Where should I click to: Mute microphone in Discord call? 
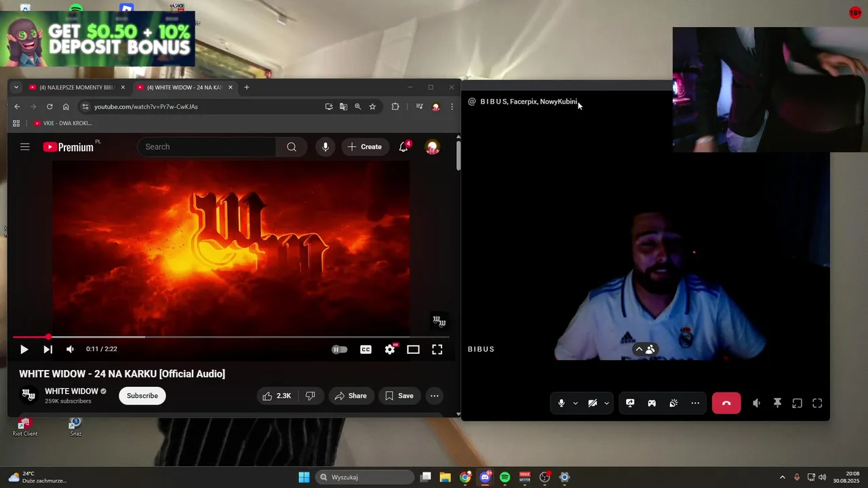[561, 403]
